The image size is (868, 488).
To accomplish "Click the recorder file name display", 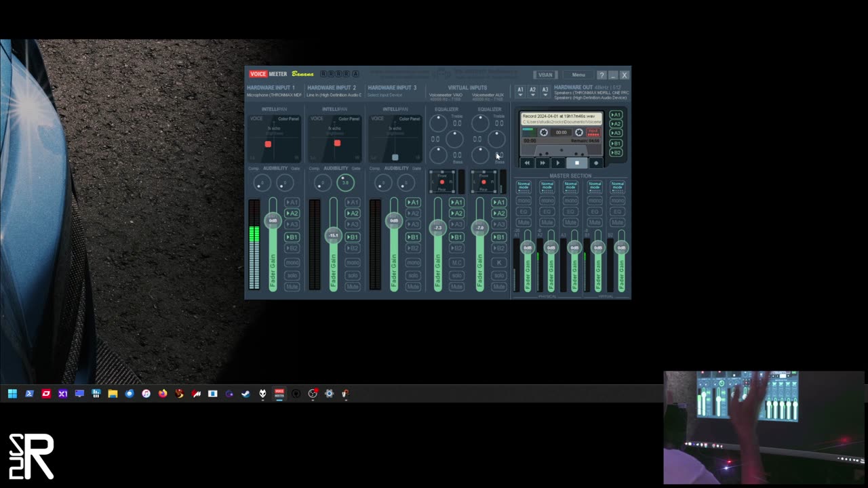I will click(561, 119).
